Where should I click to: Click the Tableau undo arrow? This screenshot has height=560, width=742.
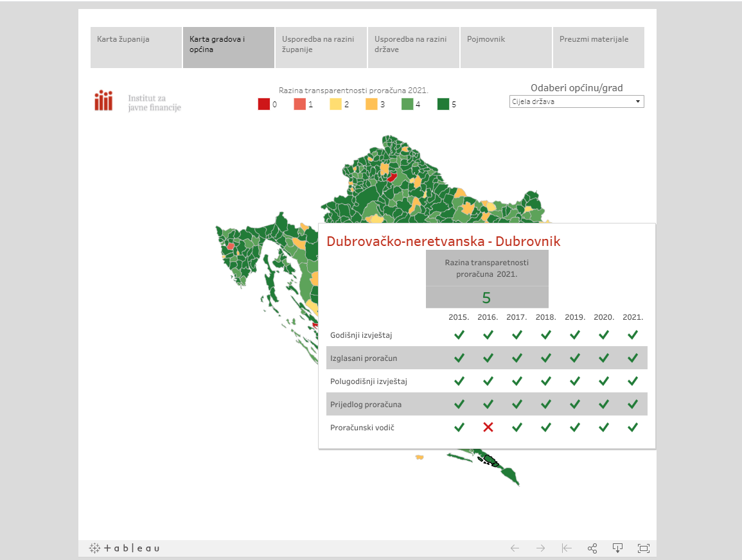515,548
